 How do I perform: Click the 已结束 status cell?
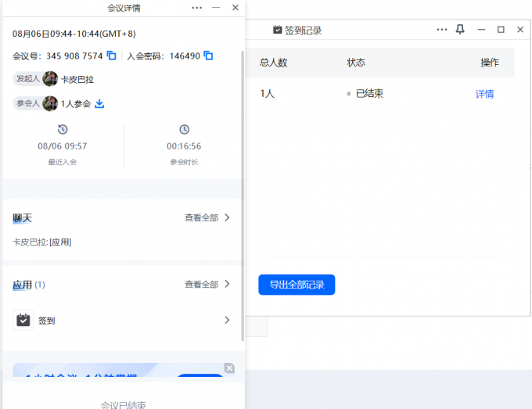(x=365, y=94)
